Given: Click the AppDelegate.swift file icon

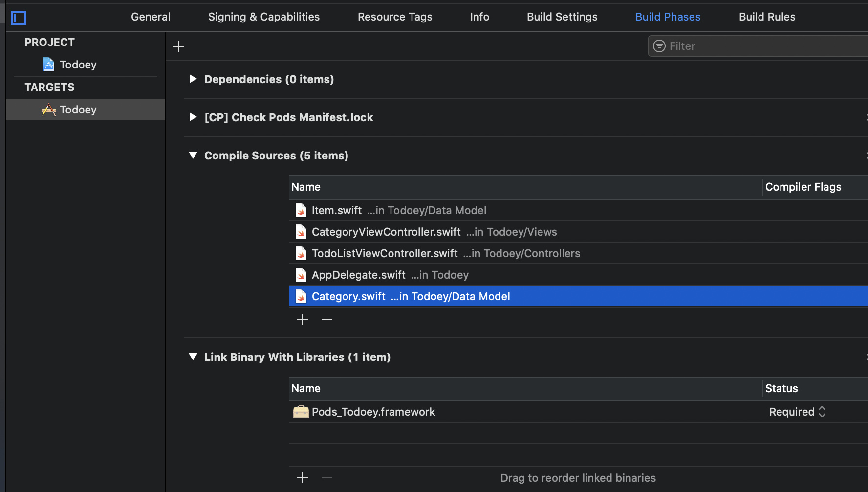Looking at the screenshot, I should point(301,274).
